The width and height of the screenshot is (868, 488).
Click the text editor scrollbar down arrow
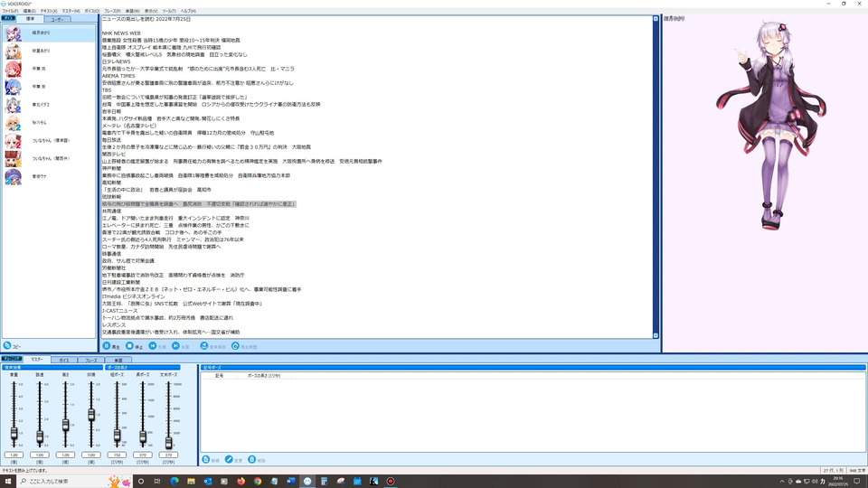[x=656, y=335]
